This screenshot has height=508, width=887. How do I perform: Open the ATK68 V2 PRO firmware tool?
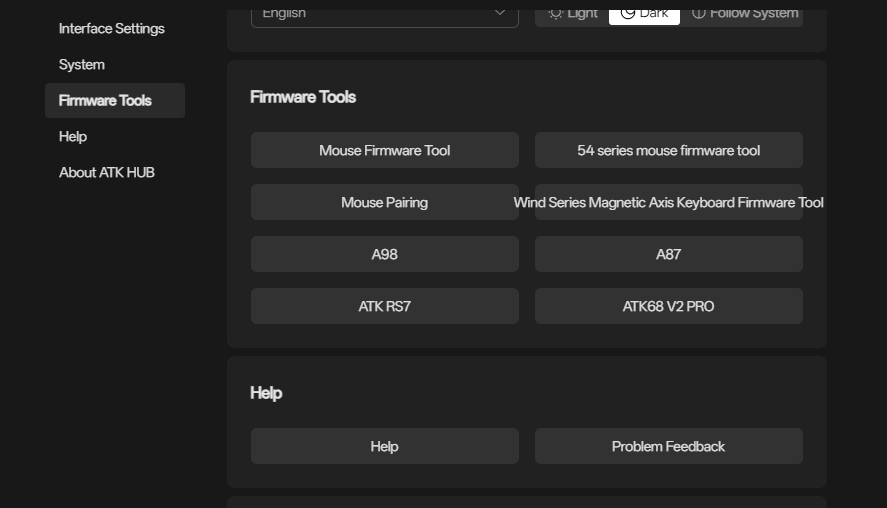669,306
